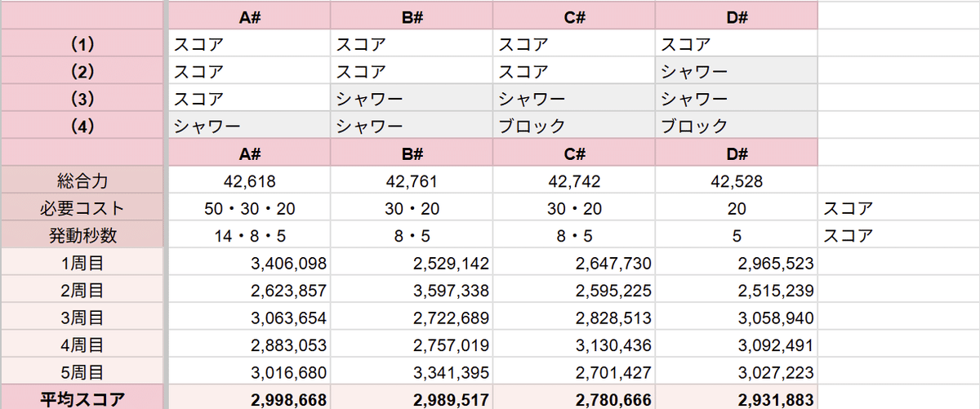Click the 発動秒数 row label
The width and height of the screenshot is (980, 409).
point(82,236)
